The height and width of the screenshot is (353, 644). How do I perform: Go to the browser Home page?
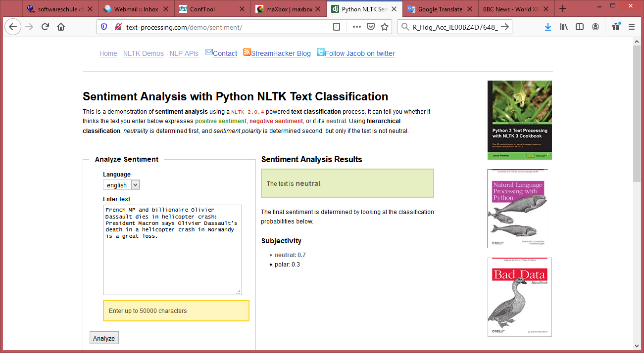click(x=61, y=27)
